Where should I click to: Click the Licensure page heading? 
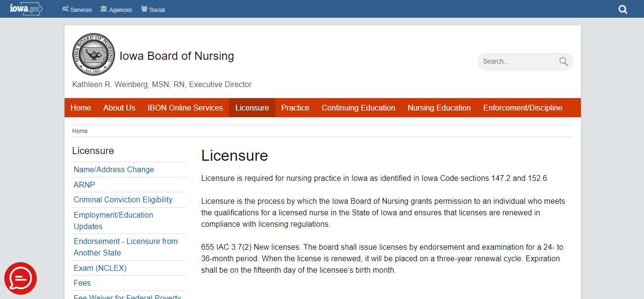[x=234, y=155]
